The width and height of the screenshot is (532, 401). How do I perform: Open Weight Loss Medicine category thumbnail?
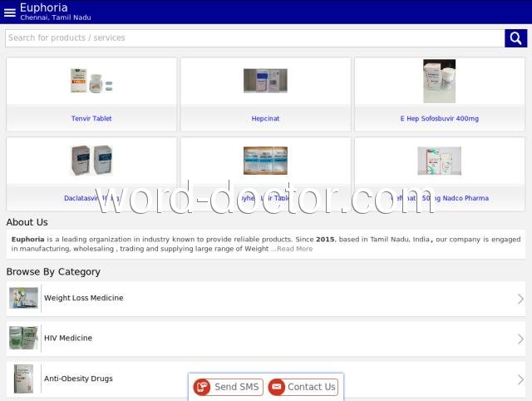[x=23, y=298]
